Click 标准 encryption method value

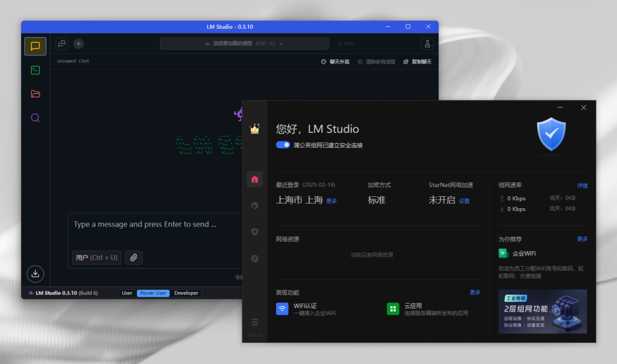(376, 200)
